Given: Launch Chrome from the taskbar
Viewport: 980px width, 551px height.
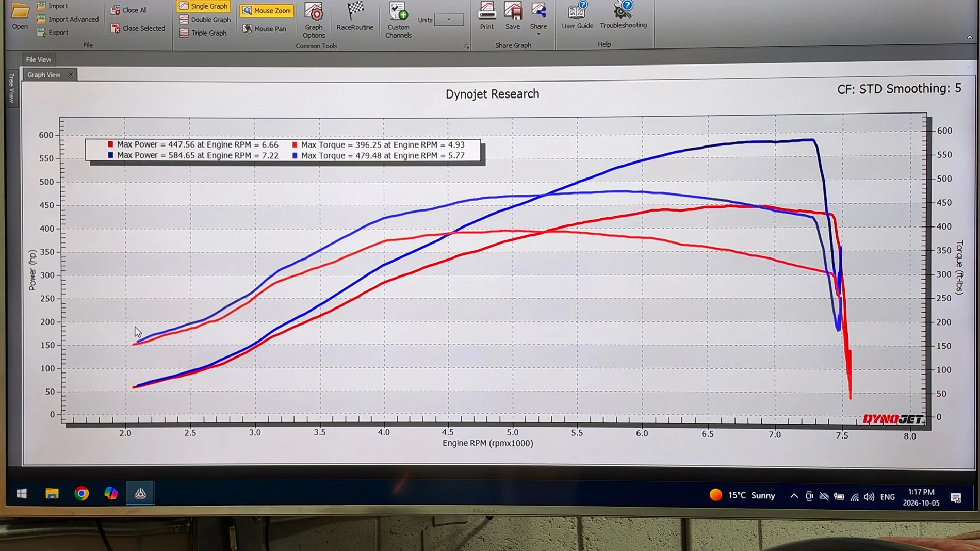Looking at the screenshot, I should 81,494.
